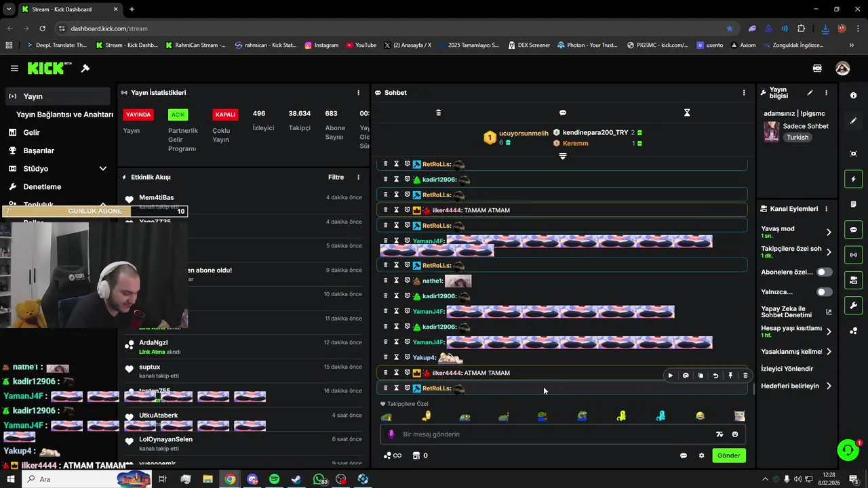Click the chat scrollbar
The image size is (868, 488).
click(x=753, y=390)
